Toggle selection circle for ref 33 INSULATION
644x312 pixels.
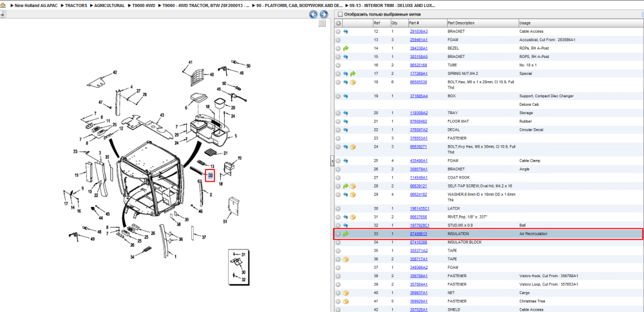pos(338,234)
